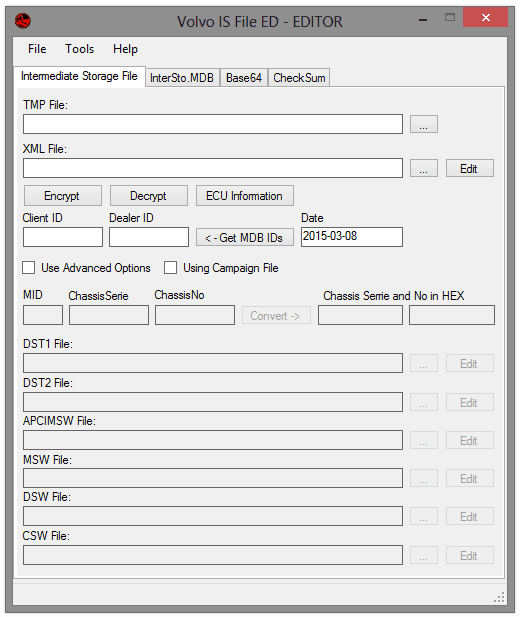Switch to the CheckSum tab

pyautogui.click(x=299, y=78)
